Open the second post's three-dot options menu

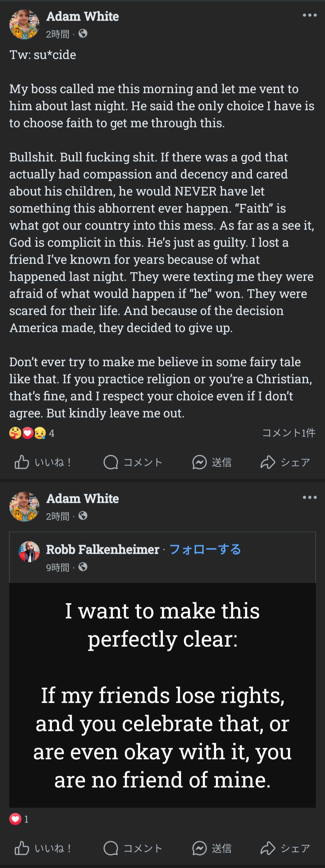[x=310, y=497]
